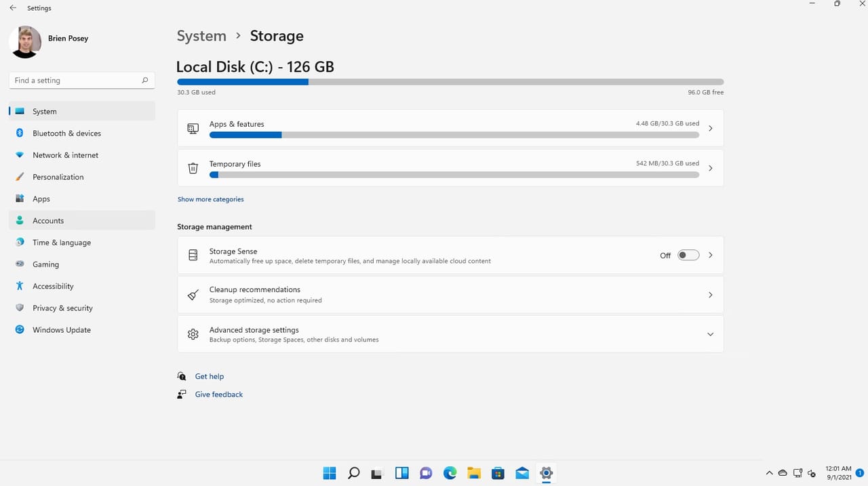This screenshot has width=868, height=486.
Task: Enable the Storage Sense toggle
Action: pos(688,255)
